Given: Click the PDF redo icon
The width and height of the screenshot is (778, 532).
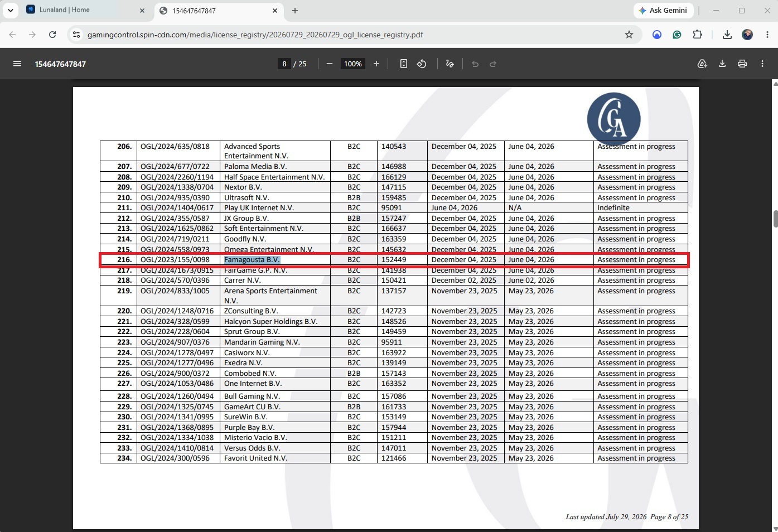Looking at the screenshot, I should pyautogui.click(x=493, y=64).
